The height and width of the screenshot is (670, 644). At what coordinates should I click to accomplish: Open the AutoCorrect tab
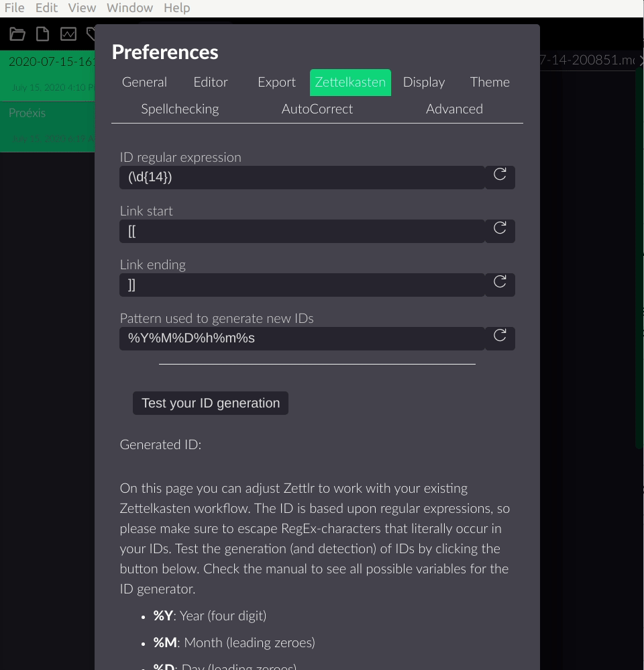pos(317,109)
